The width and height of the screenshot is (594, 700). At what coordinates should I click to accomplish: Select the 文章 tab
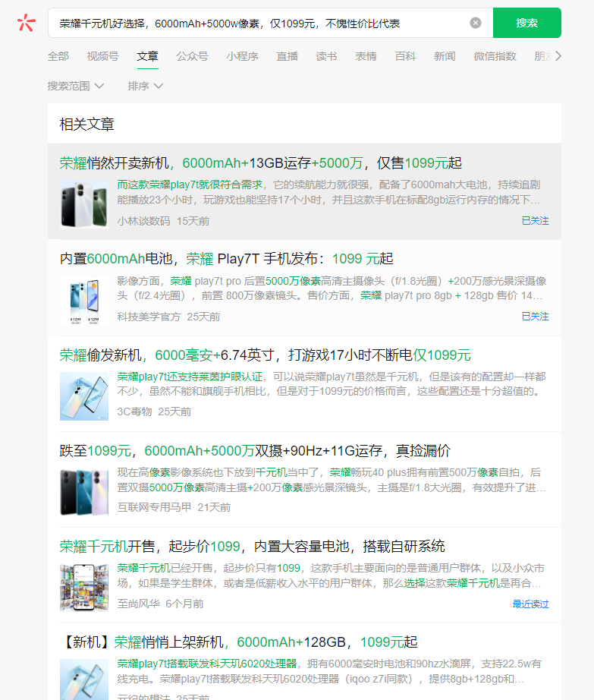(x=147, y=56)
